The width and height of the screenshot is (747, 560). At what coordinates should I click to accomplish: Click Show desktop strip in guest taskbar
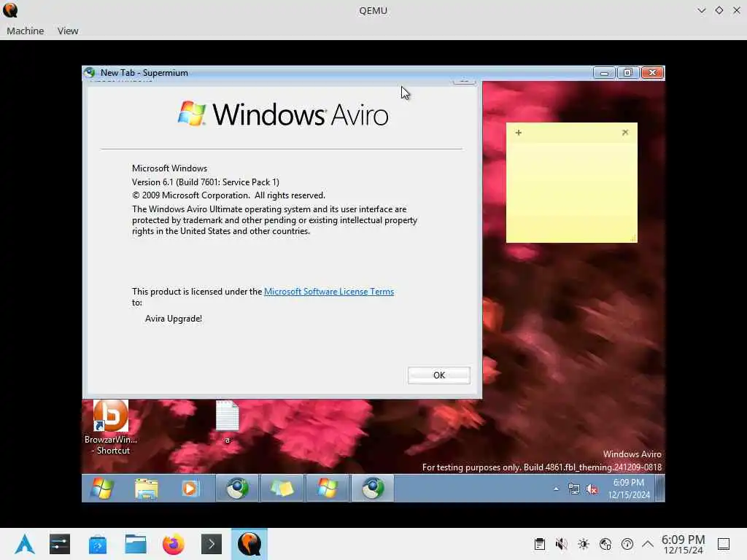pos(659,489)
